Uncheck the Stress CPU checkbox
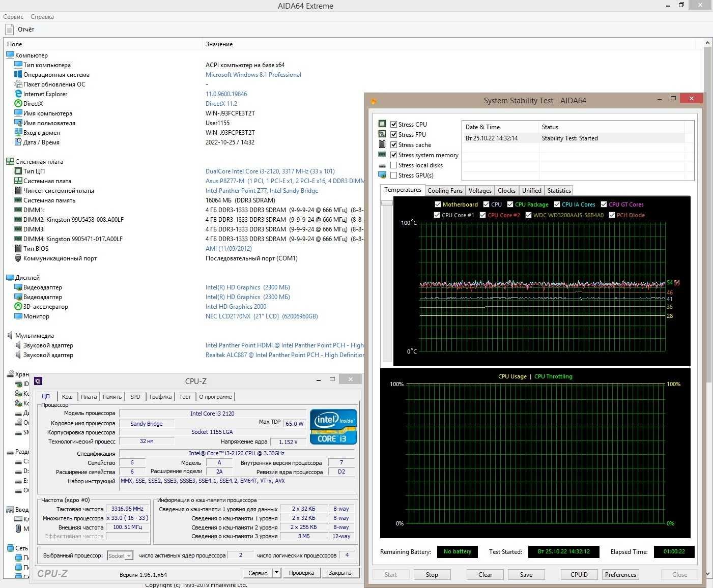The image size is (713, 588). click(393, 124)
